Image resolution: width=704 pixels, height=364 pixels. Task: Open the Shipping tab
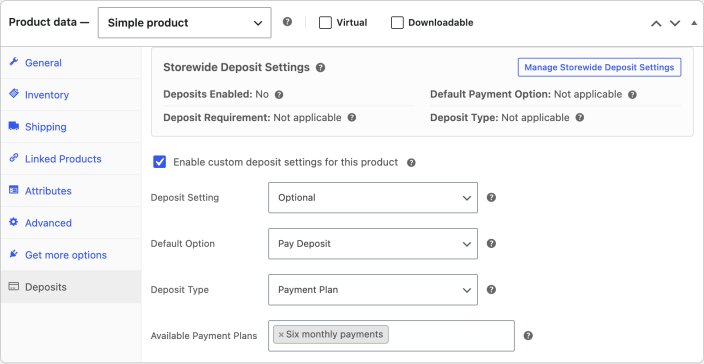pyautogui.click(x=71, y=127)
